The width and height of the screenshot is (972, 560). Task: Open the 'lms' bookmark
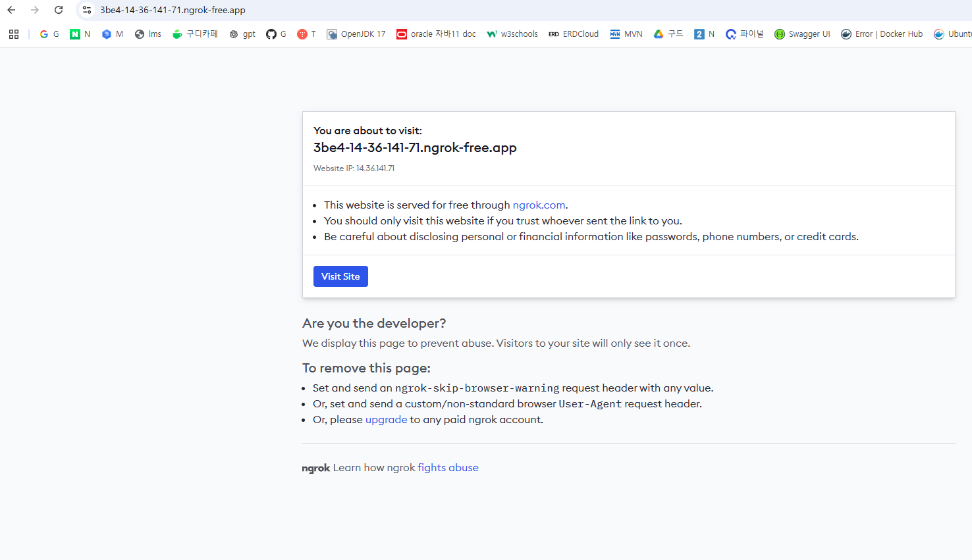(x=148, y=34)
